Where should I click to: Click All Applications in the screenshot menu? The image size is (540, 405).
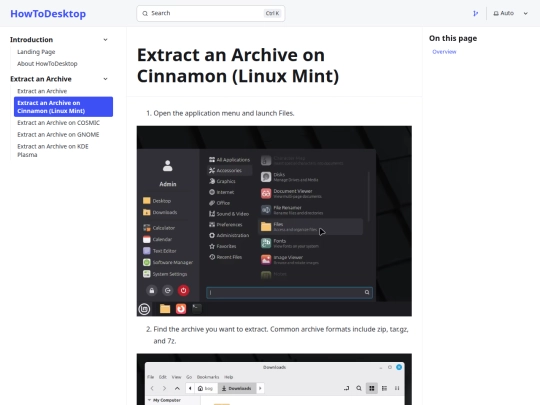(x=229, y=160)
